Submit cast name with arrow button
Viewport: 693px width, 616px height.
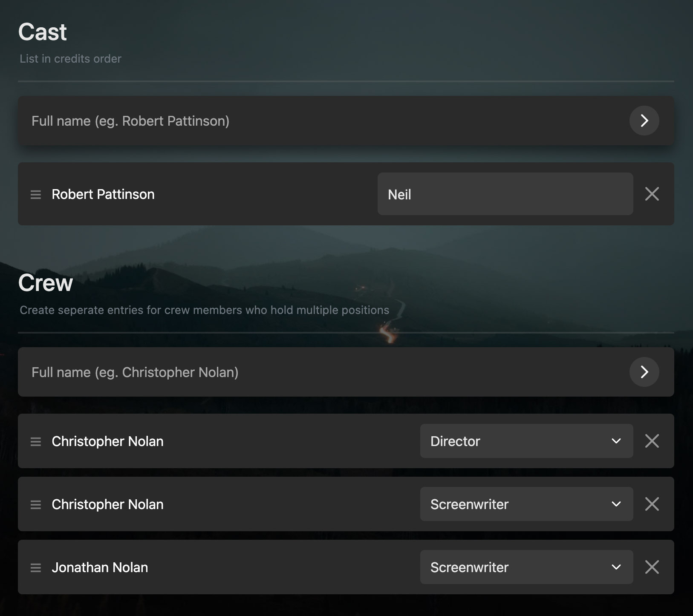644,121
